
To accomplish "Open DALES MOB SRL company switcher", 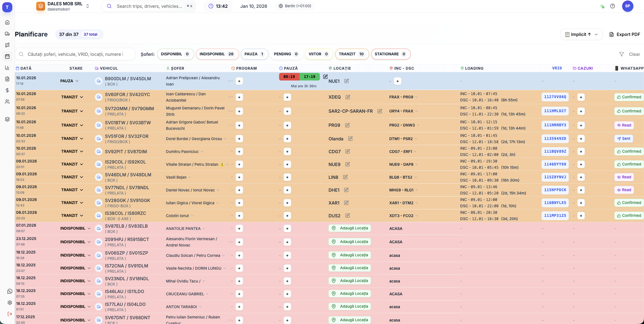I will [63, 6].
